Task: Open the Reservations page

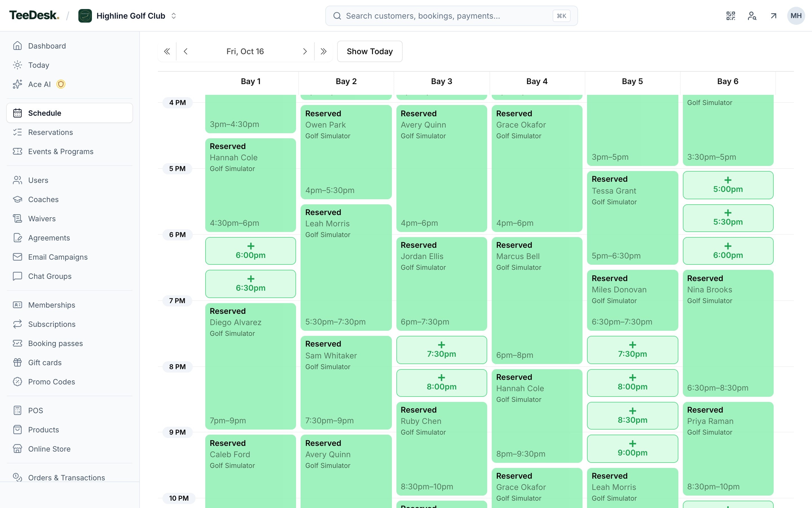Action: 69,132
